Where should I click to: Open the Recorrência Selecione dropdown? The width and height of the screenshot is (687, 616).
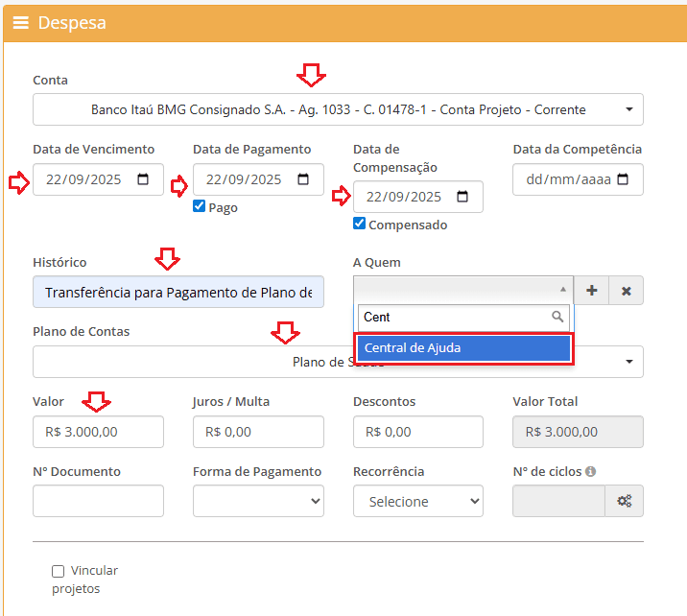pyautogui.click(x=417, y=501)
